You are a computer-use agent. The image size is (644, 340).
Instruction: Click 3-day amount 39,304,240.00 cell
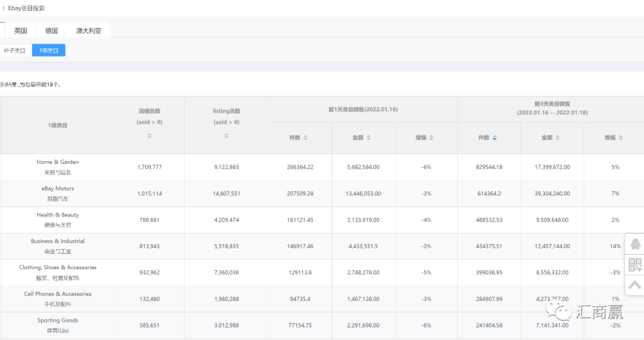coord(552,194)
